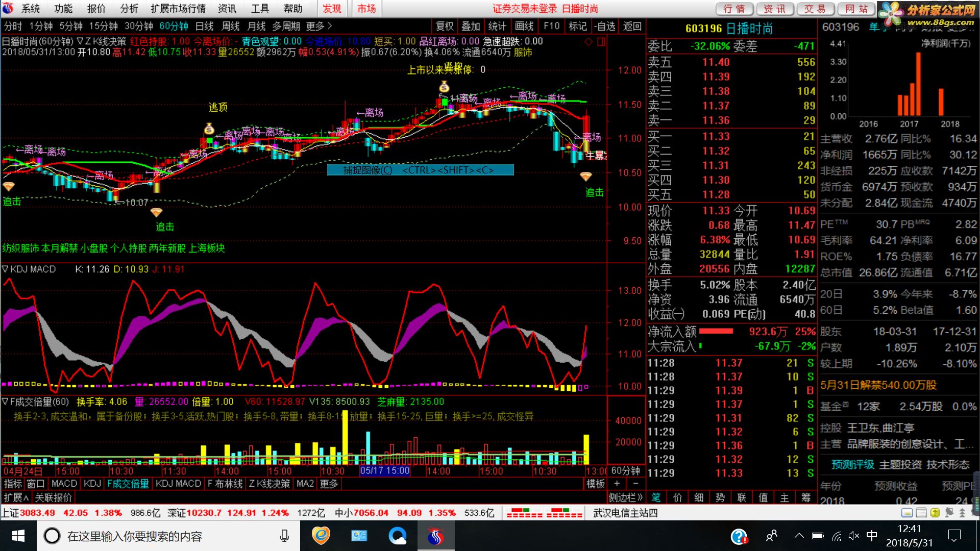Zoom in chart with the + button
This screenshot has height=551, width=980.
pos(617,484)
